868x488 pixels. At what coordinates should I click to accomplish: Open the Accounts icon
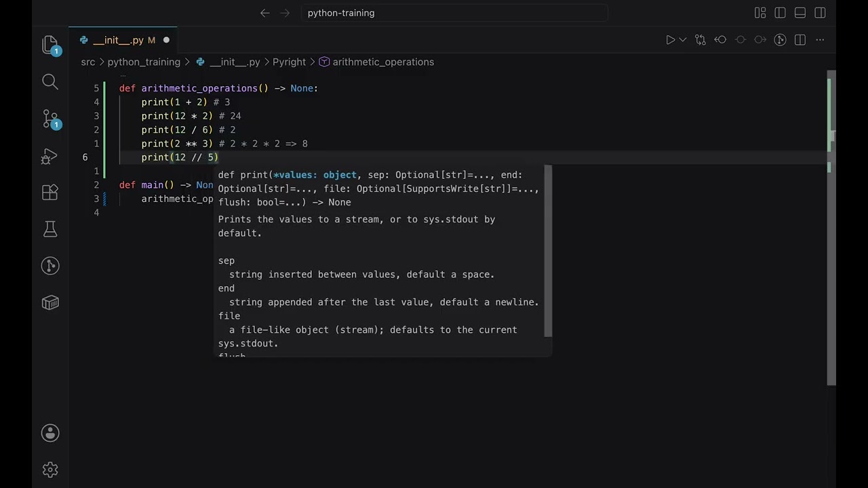coord(50,433)
